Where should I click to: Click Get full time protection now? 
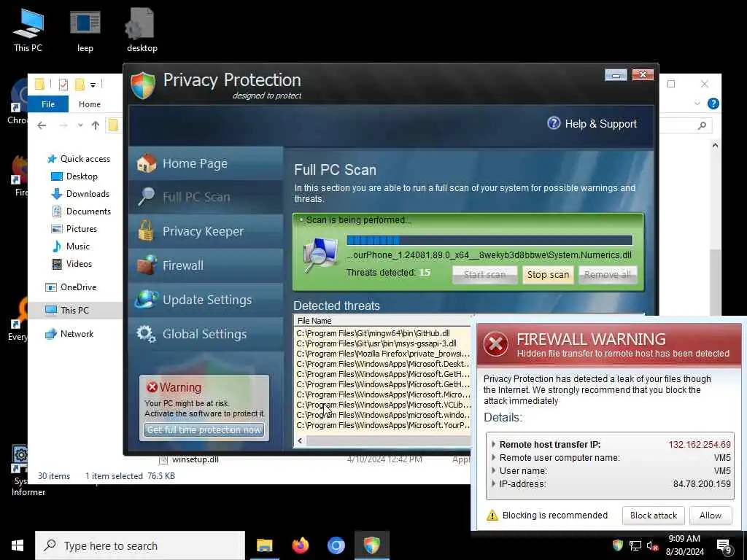[204, 430]
